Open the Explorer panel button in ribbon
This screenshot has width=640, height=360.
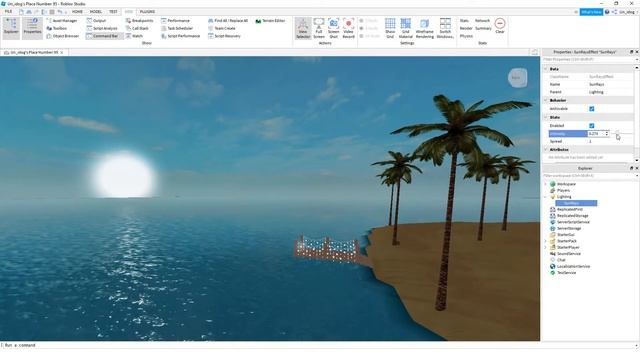point(11,28)
